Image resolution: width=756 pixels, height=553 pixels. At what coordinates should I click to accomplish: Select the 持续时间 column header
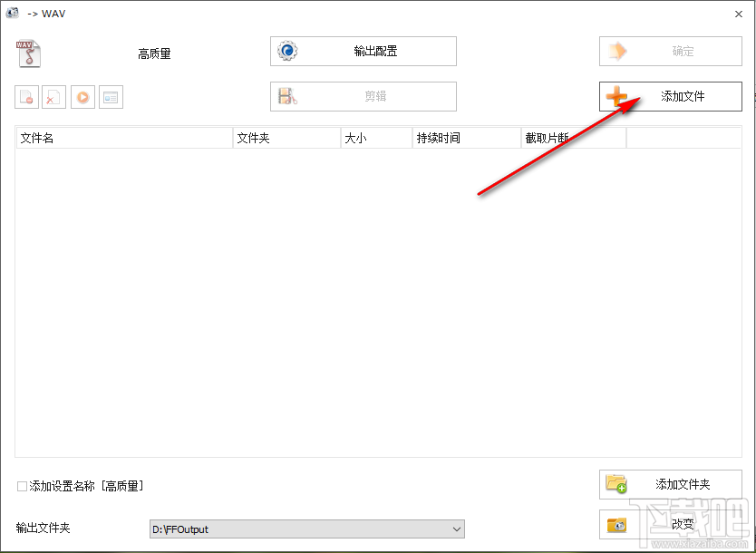tap(458, 138)
